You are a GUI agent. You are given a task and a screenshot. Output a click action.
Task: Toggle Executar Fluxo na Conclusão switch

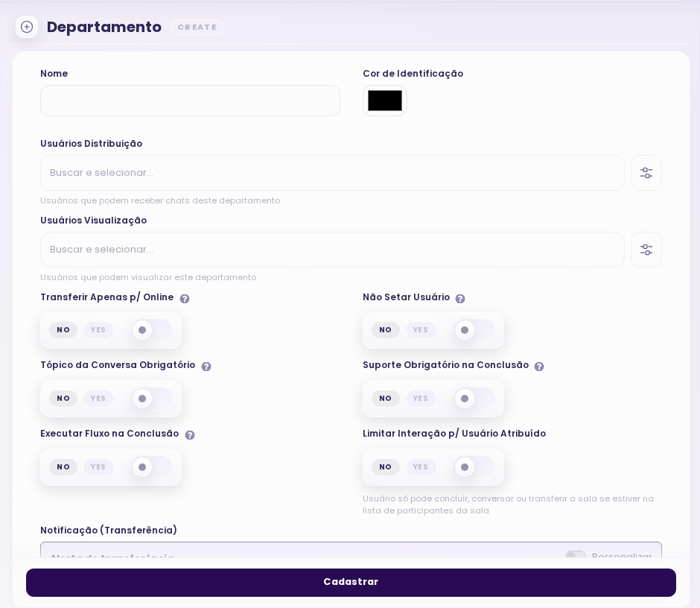click(x=152, y=467)
